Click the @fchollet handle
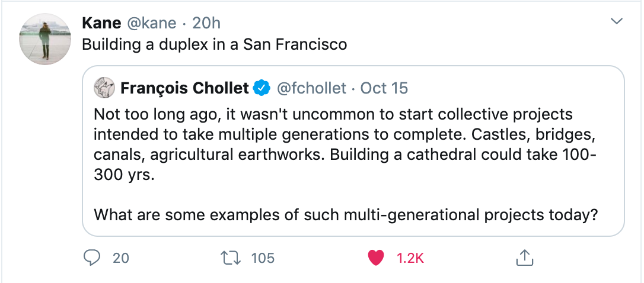The height and width of the screenshot is (283, 644). [x=311, y=88]
